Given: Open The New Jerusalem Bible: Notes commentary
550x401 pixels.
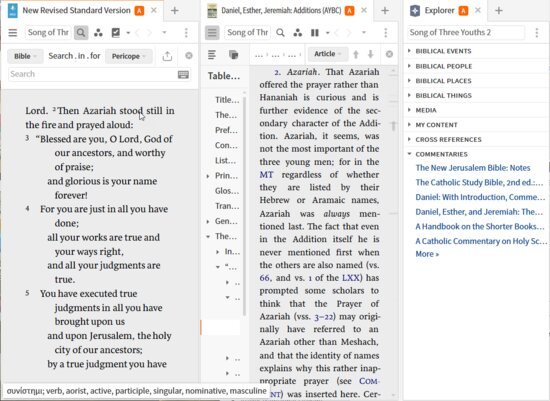Looking at the screenshot, I should point(473,168).
